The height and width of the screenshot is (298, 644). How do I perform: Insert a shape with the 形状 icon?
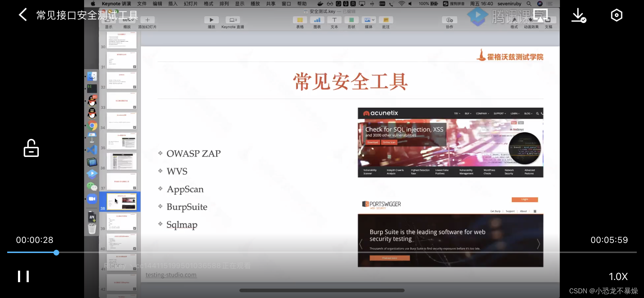coord(351,20)
